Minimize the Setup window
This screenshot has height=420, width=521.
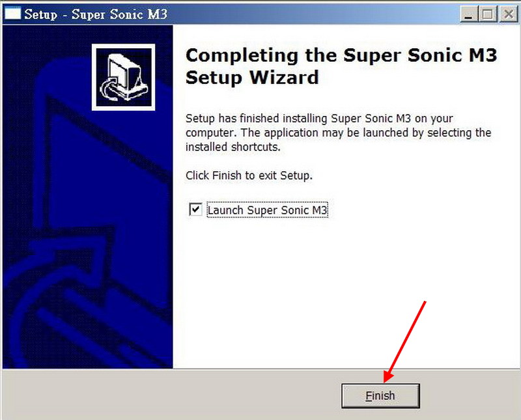[468, 14]
